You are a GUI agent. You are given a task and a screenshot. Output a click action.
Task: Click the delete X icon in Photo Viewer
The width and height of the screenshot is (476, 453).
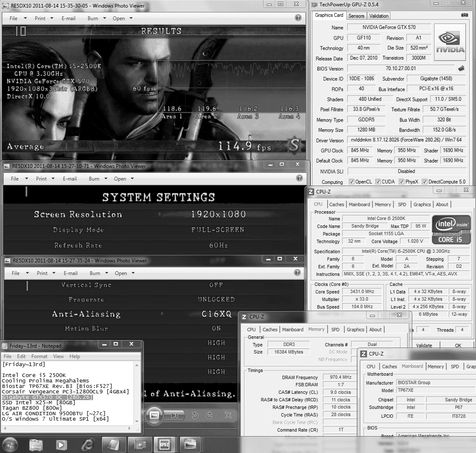[228, 415]
